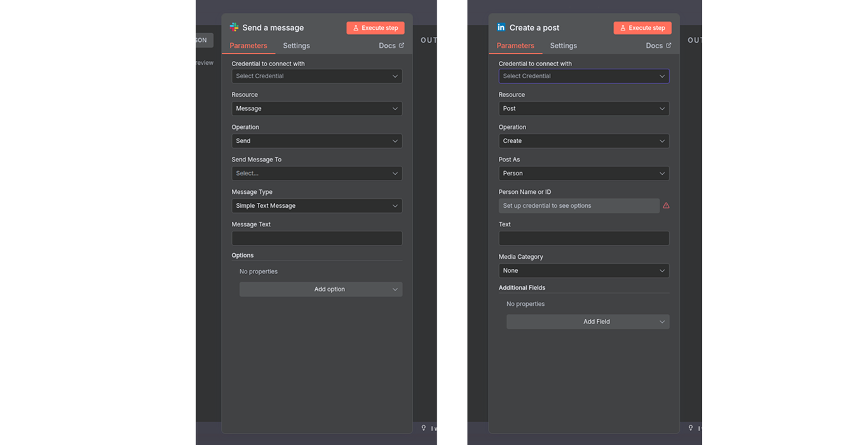Click the external link icon beside LinkedIn Docs
This screenshot has width=868, height=445.
tap(669, 45)
